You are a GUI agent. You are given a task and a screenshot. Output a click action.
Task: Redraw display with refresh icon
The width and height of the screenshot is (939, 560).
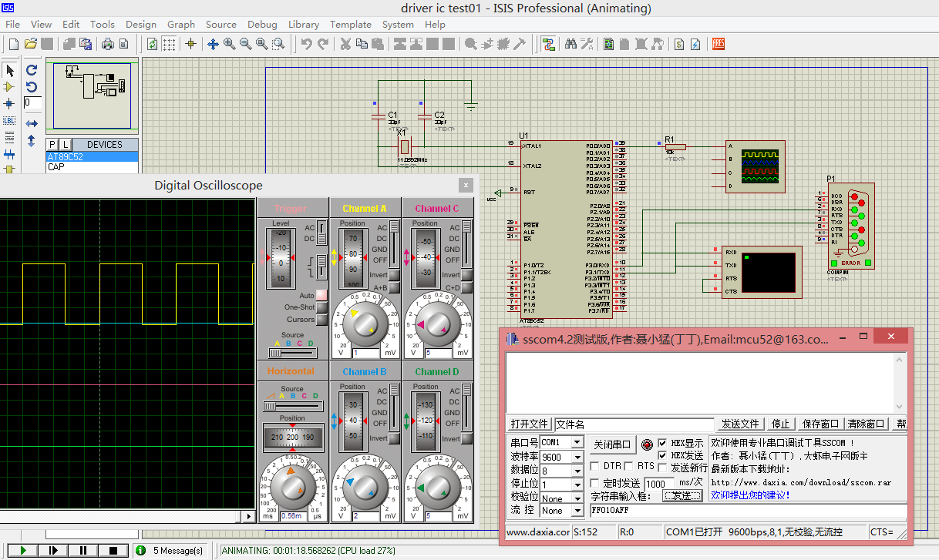point(152,44)
